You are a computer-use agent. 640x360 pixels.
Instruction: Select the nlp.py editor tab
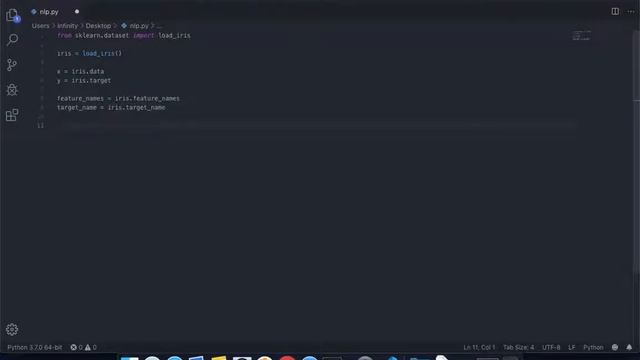tap(49, 12)
